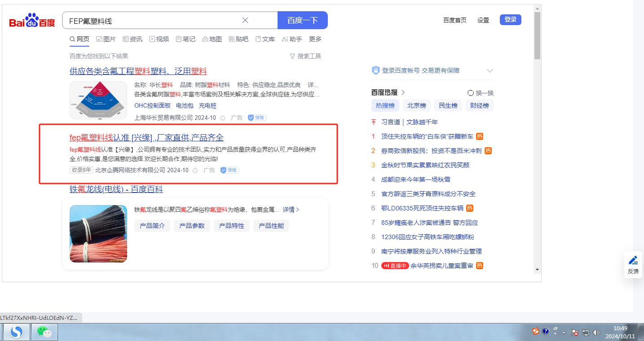Open the 反馈 feedback pencil icon
The height and width of the screenshot is (341, 644).
pyautogui.click(x=633, y=261)
